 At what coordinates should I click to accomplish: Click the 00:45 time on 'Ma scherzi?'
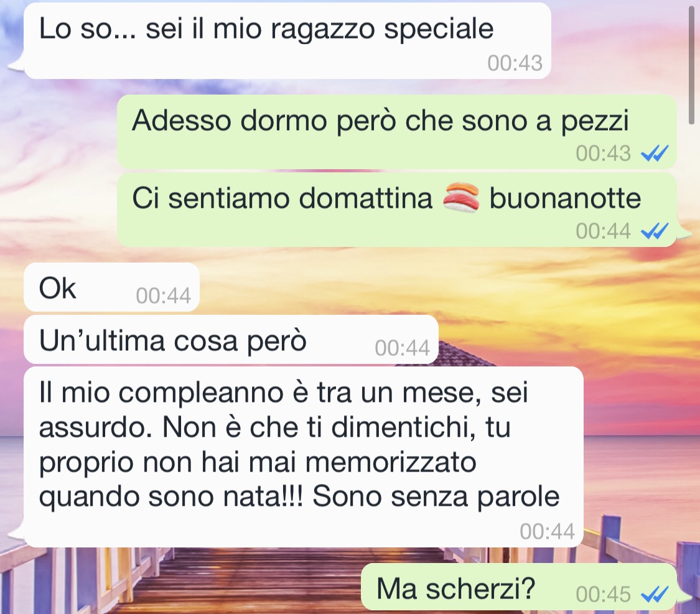coord(603,594)
